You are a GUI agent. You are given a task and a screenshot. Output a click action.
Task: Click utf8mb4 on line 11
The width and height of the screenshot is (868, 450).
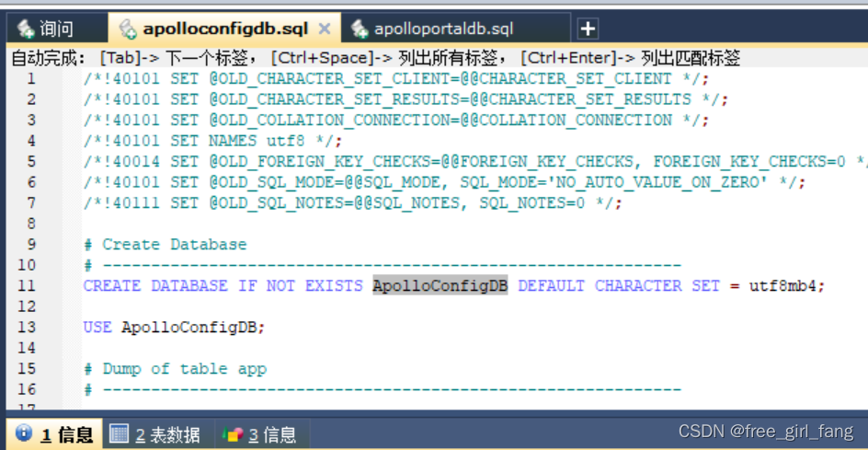(x=782, y=286)
